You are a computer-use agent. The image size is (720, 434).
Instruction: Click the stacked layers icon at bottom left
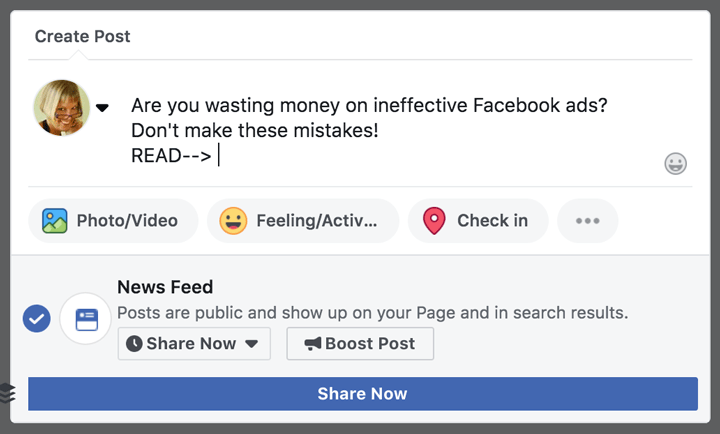point(7,393)
